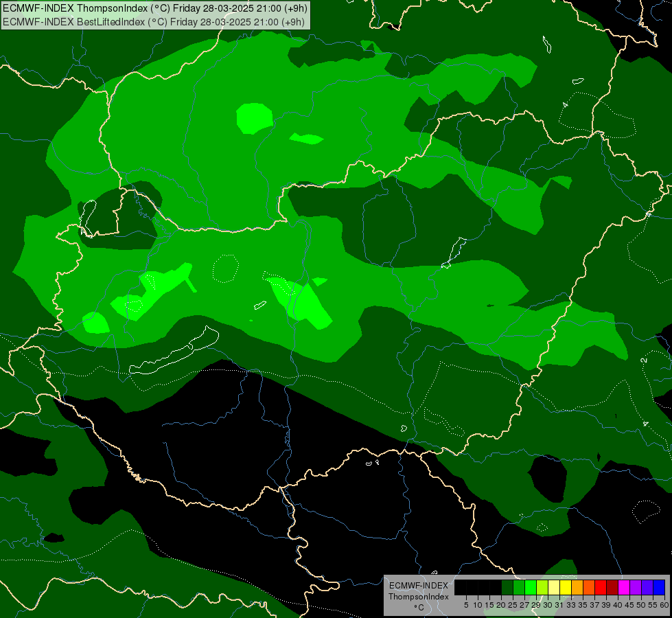
Task: Click the magenta 40–45 legend swatch
Action: [x=624, y=587]
